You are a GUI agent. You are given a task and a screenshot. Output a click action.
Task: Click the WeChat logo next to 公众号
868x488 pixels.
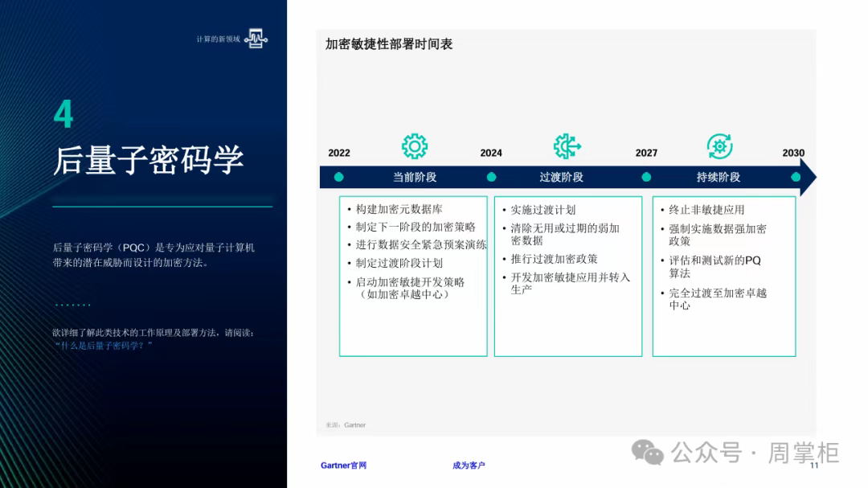point(648,452)
